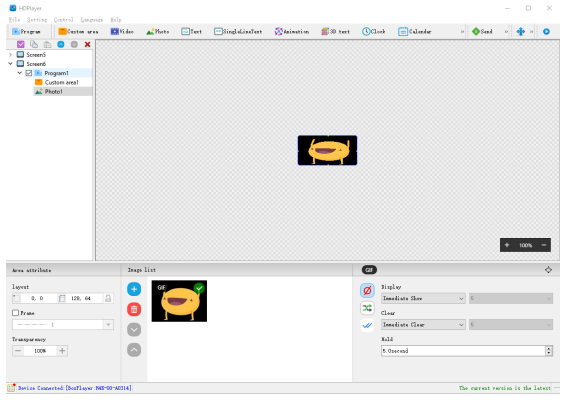Click the Hold 5.0second field

(x=463, y=351)
